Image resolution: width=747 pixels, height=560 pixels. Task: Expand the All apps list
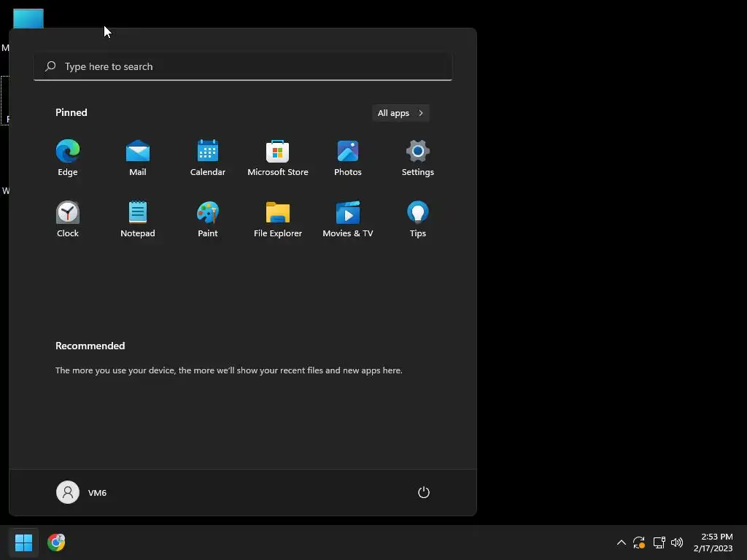(400, 113)
